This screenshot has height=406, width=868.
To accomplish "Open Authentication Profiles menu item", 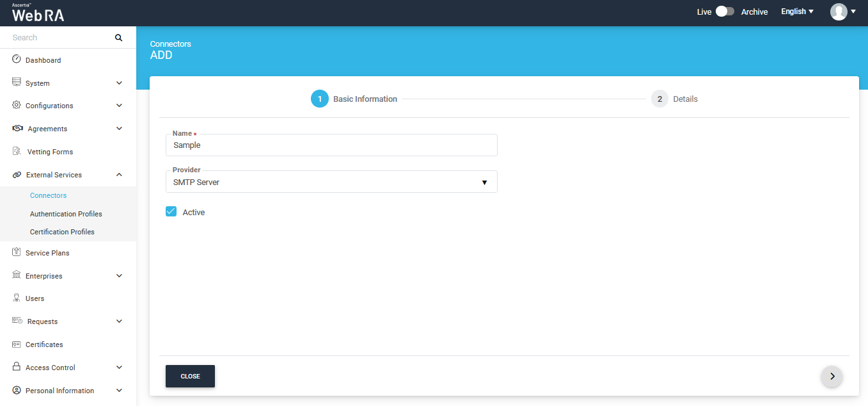I will (x=66, y=214).
